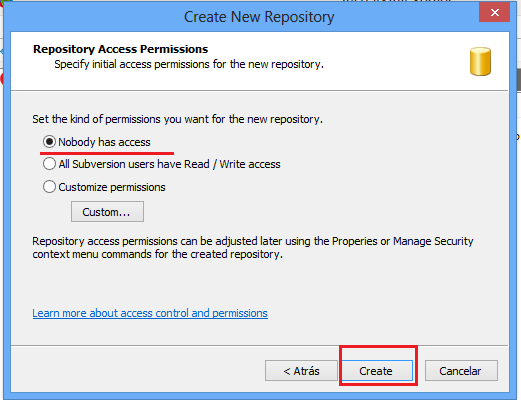The height and width of the screenshot is (400, 521).
Task: Enable the Customize permissions radio option
Action: coord(49,187)
